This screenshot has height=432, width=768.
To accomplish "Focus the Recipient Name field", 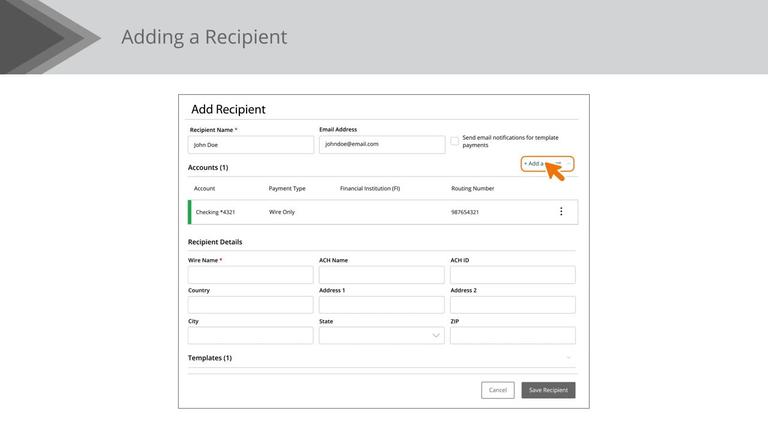I will (x=251, y=145).
